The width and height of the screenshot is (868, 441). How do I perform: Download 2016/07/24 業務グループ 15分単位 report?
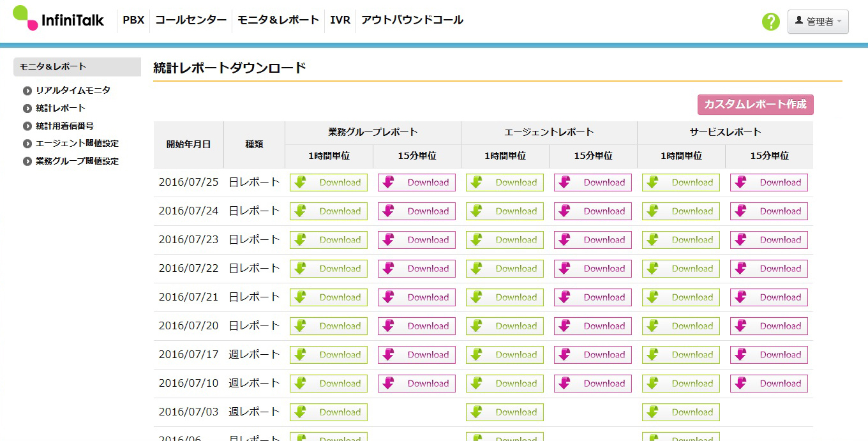pyautogui.click(x=417, y=211)
